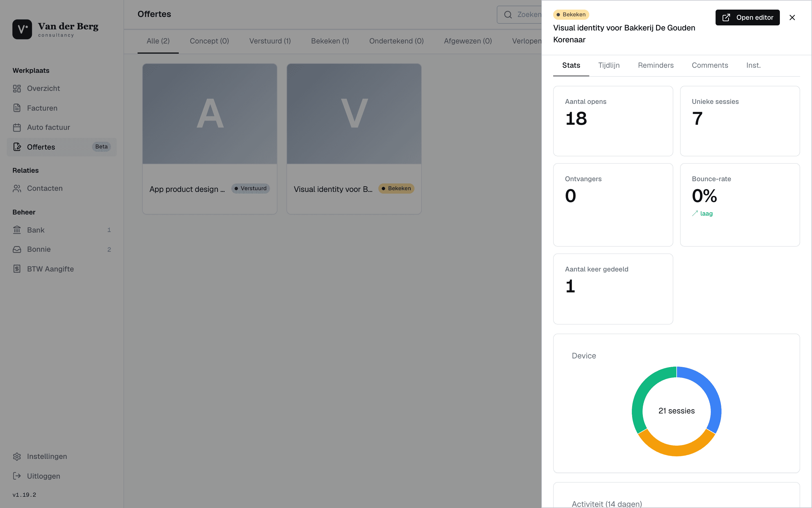Click the Bekeken badge on the Visual identity card
The width and height of the screenshot is (812, 508).
click(x=396, y=189)
